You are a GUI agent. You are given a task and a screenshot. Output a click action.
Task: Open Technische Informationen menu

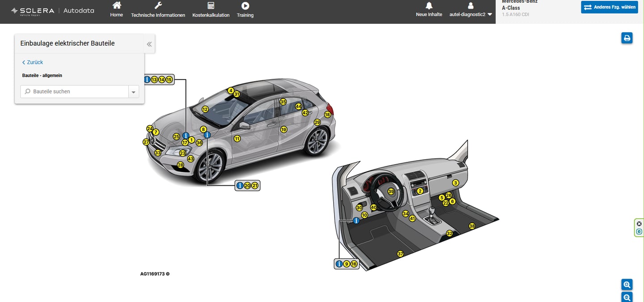point(158,9)
